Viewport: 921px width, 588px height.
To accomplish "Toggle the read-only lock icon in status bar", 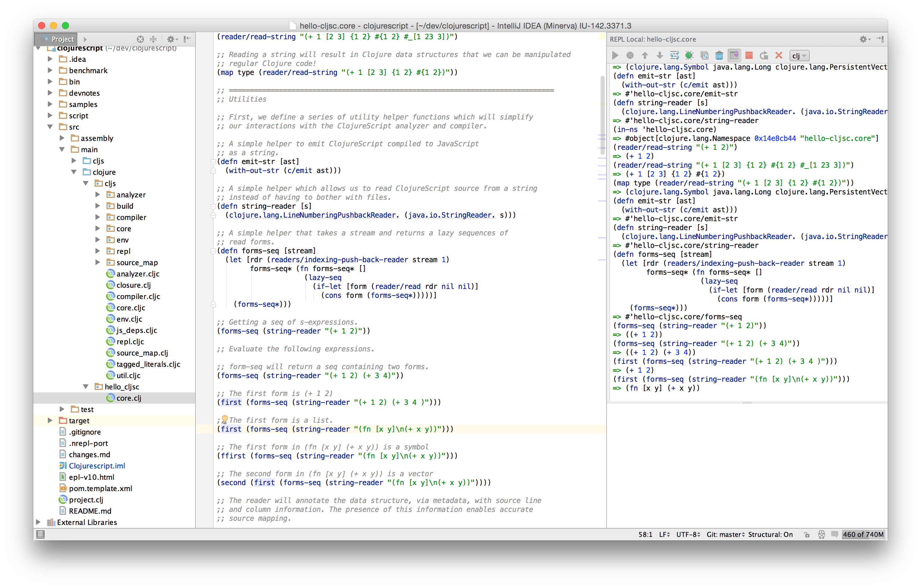I will tap(807, 534).
